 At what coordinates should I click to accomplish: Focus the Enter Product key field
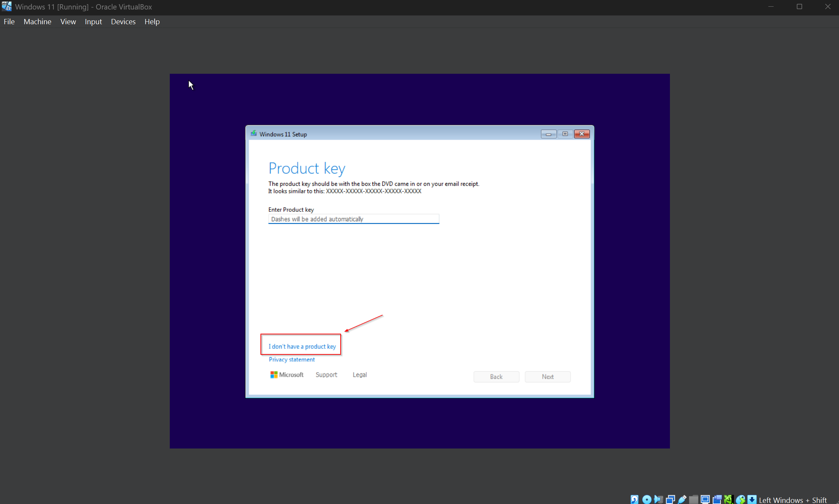pos(354,219)
